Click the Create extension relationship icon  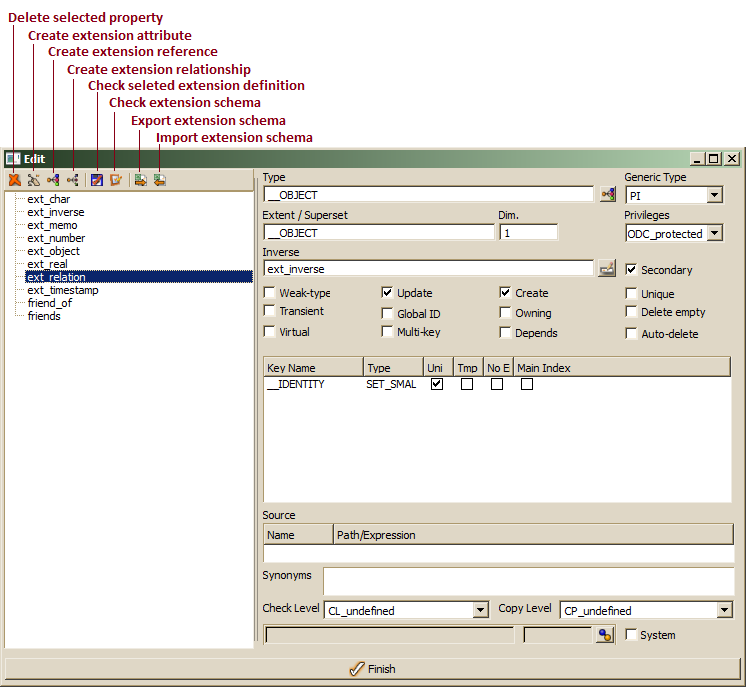tap(73, 180)
